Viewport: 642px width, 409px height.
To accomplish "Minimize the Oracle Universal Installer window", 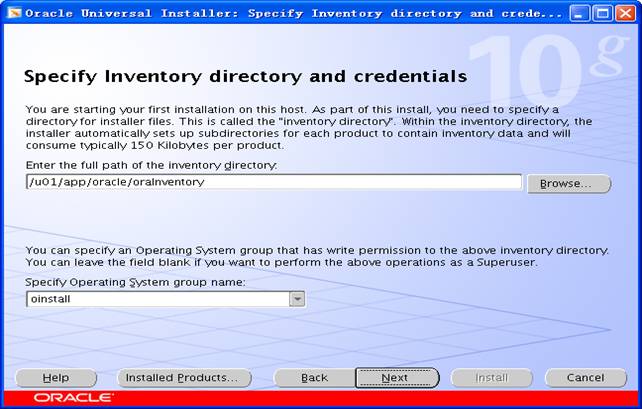I will 579,13.
